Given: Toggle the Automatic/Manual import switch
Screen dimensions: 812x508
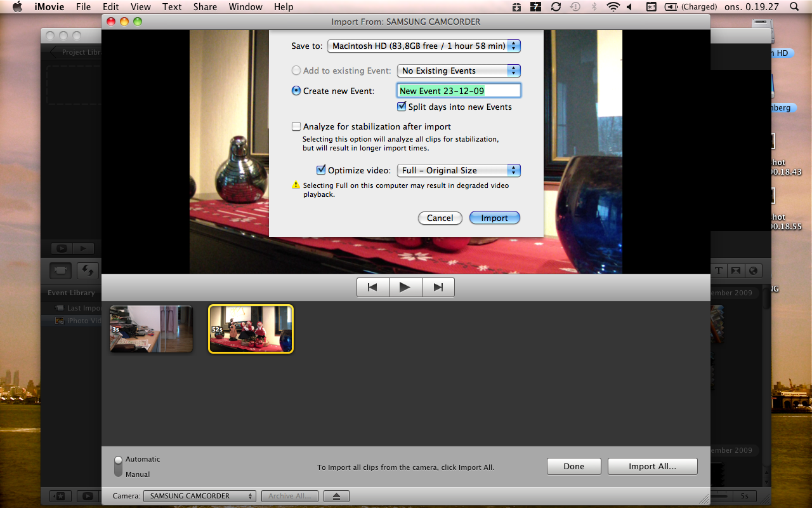Looking at the screenshot, I should (118, 467).
